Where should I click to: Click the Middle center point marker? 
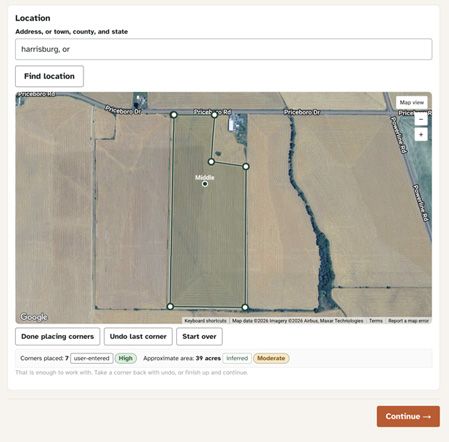205,184
